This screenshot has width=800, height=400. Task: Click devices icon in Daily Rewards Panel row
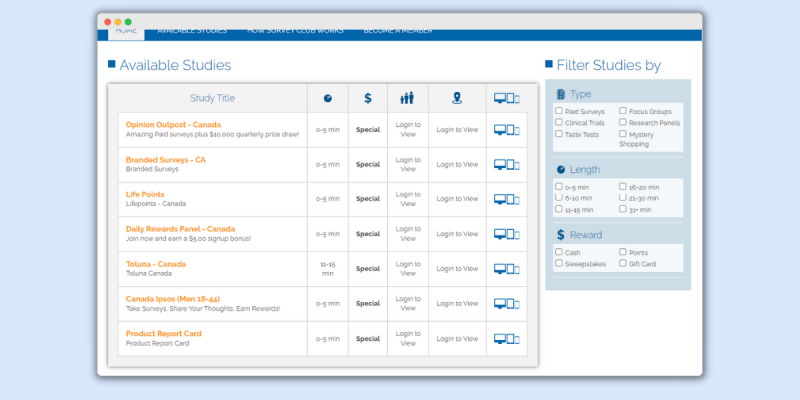(x=507, y=234)
